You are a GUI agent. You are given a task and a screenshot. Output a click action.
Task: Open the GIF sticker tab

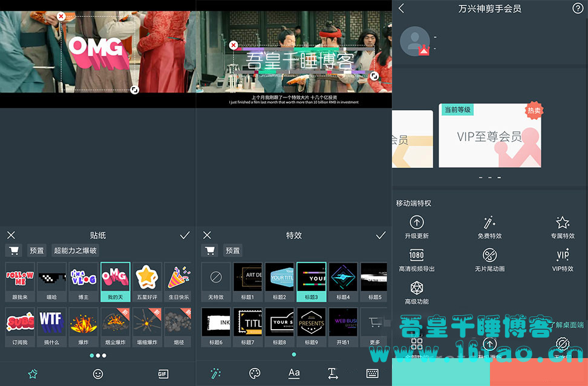coord(163,374)
